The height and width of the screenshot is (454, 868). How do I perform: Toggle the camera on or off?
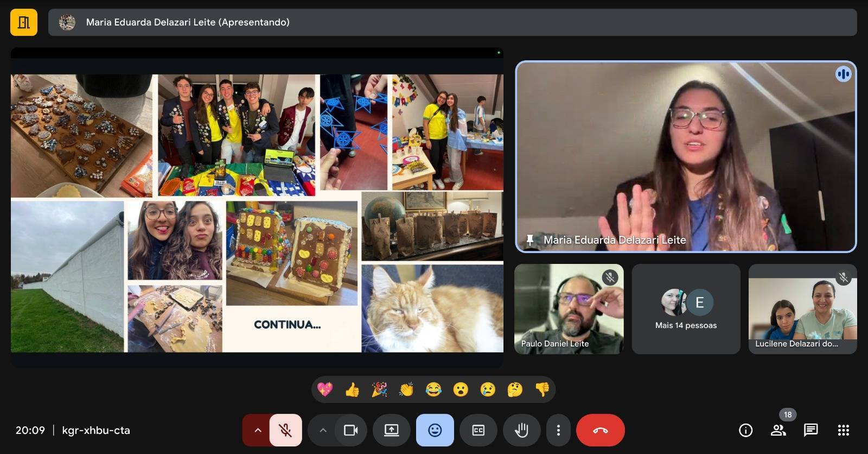click(x=350, y=430)
